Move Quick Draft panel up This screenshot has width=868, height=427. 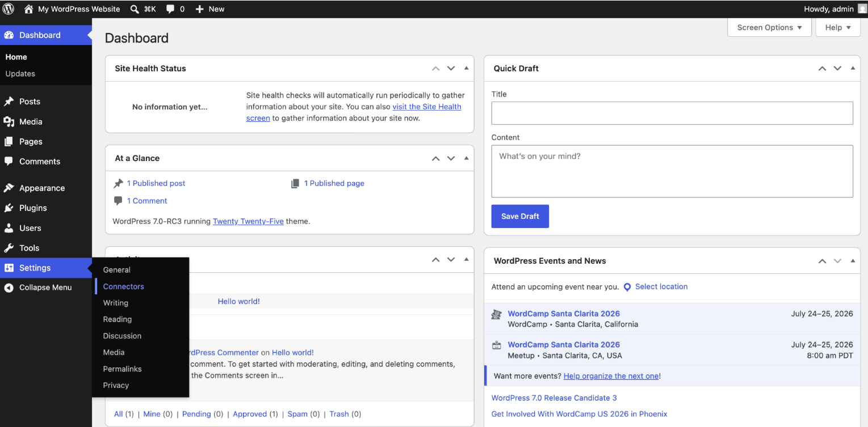(x=822, y=69)
